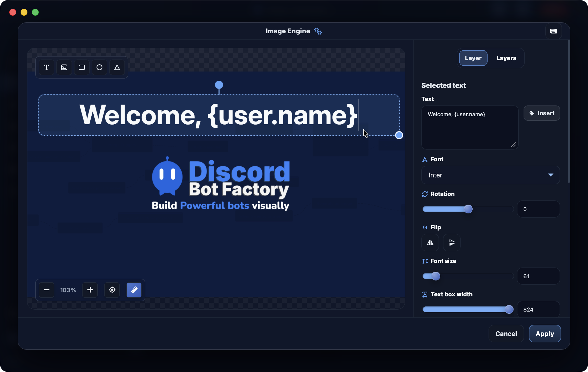The width and height of the screenshot is (588, 372).
Task: Click into the Text content textarea
Action: click(470, 127)
